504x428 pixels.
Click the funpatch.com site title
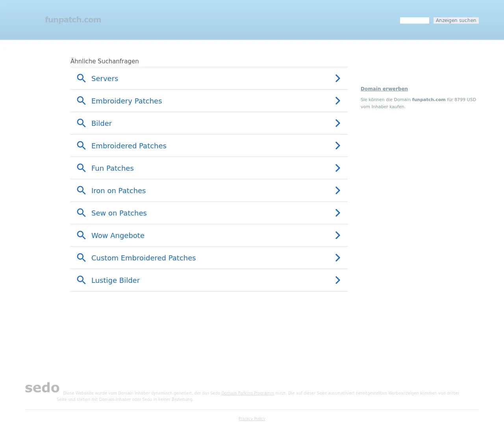click(x=73, y=20)
